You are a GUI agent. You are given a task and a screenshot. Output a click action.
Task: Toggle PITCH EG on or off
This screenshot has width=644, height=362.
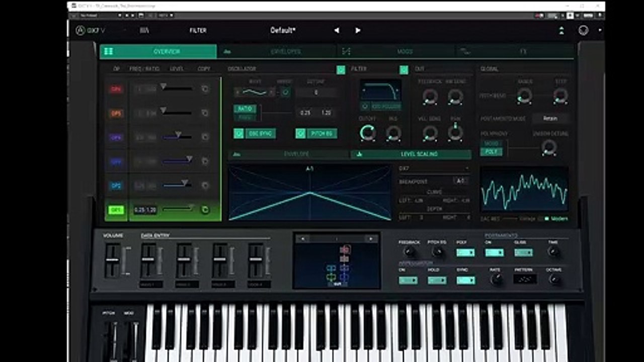click(x=316, y=133)
